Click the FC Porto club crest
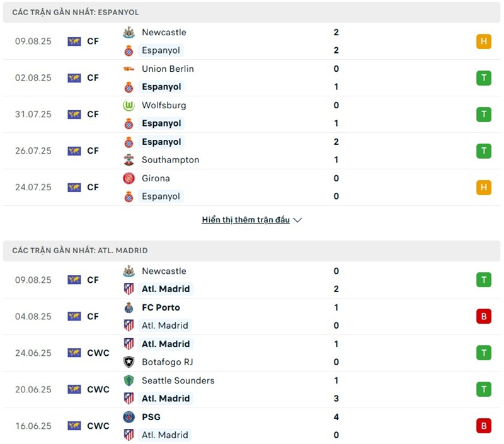Screen dimensions: 504x444 (129, 307)
